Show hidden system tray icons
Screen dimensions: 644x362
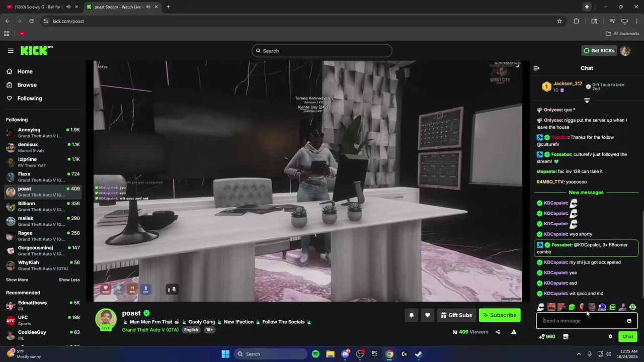coord(579,354)
